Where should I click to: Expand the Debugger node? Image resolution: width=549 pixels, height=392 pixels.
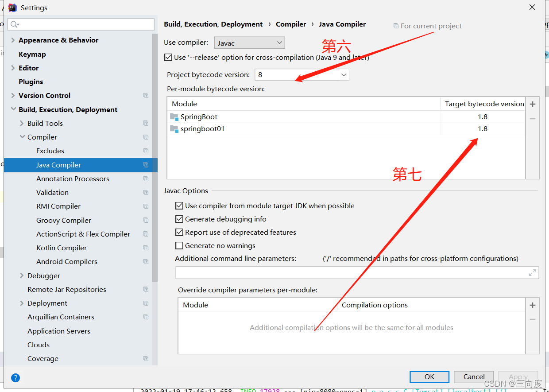22,276
